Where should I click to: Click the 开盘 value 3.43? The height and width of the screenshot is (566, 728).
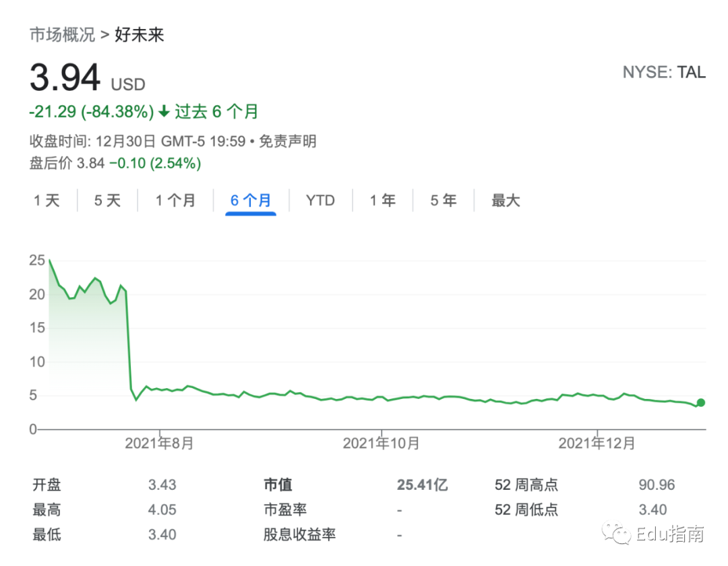click(162, 485)
